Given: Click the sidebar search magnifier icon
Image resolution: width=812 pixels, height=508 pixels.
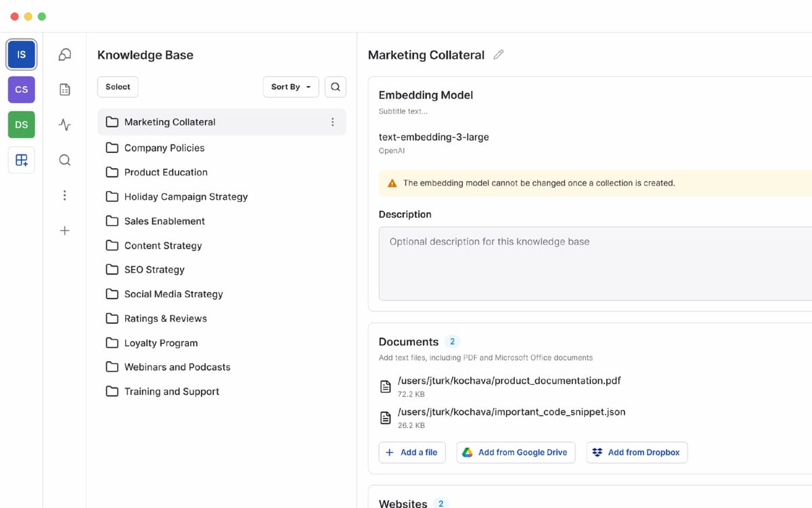Looking at the screenshot, I should point(65,161).
